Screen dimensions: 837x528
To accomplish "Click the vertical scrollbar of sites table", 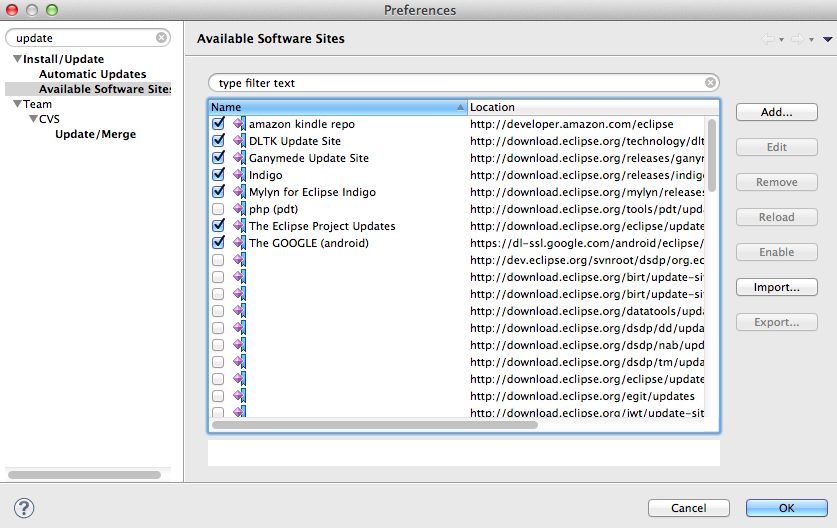I will (712, 156).
